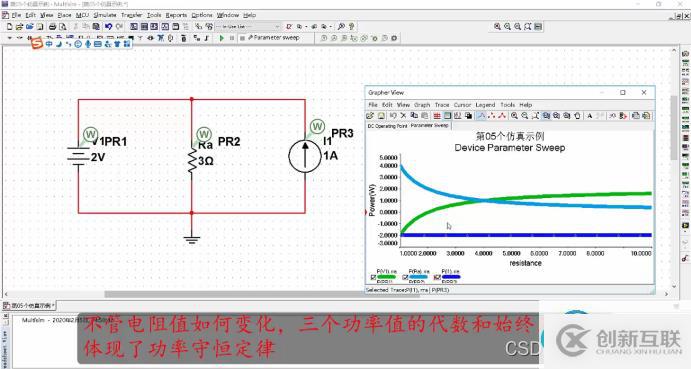The width and height of the screenshot is (691, 369).
Task: Click Zoom Out icon in Grapher toolbar
Action: tap(525, 116)
